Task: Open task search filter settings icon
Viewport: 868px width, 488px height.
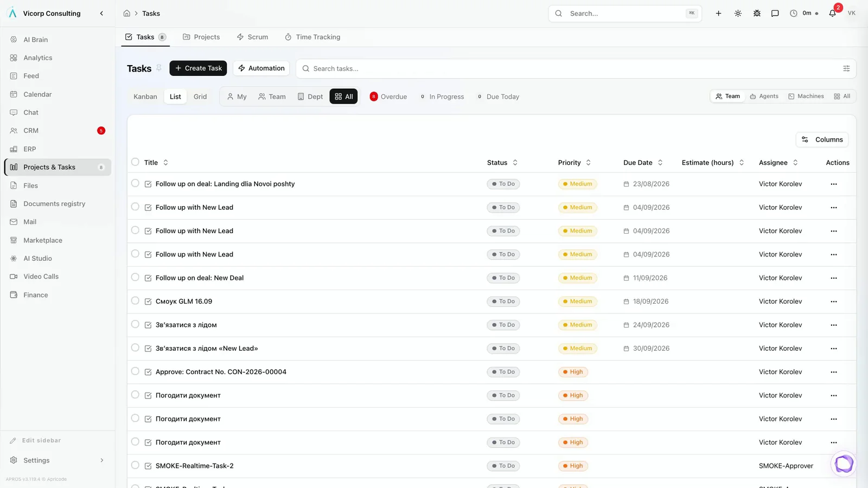Action: (846, 68)
